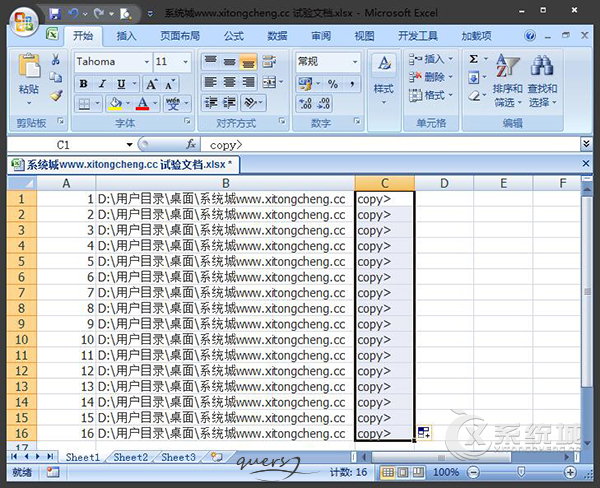Viewport: 600px width, 488px height.
Task: Increase indent of cell content
Action: [x=230, y=103]
